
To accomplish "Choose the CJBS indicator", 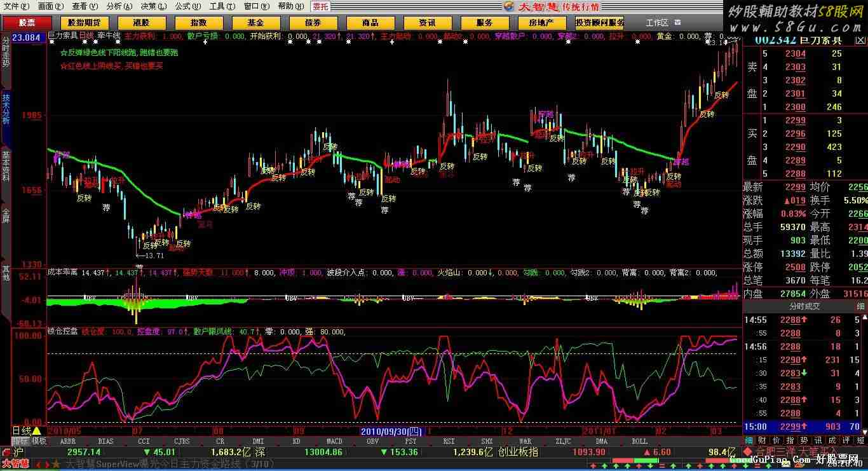I will [x=182, y=441].
